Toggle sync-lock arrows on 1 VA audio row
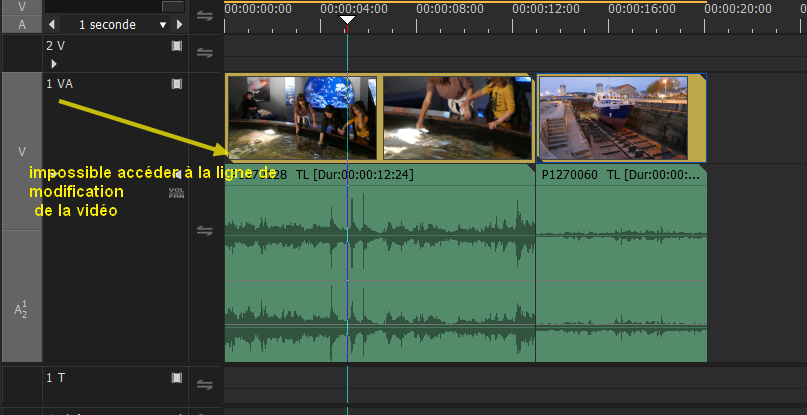The height and width of the screenshot is (415, 807). (205, 231)
